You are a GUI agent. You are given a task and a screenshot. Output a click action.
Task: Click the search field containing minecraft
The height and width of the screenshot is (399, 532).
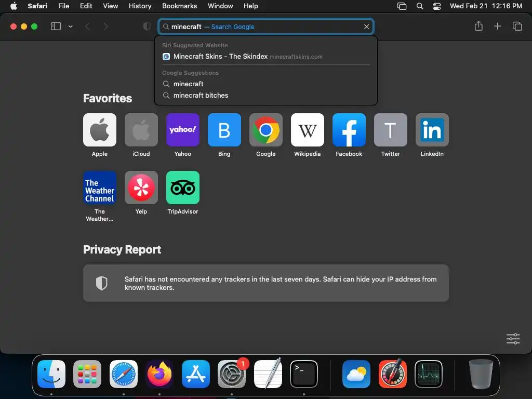click(266, 26)
